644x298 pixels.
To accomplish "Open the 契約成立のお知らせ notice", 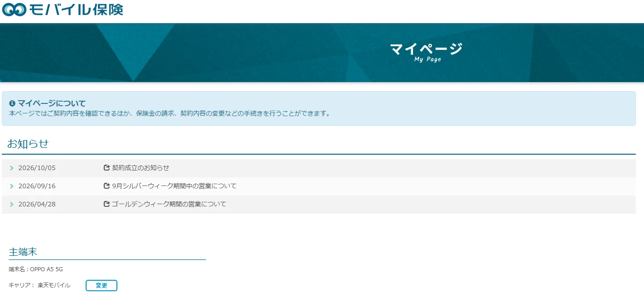I will point(140,168).
